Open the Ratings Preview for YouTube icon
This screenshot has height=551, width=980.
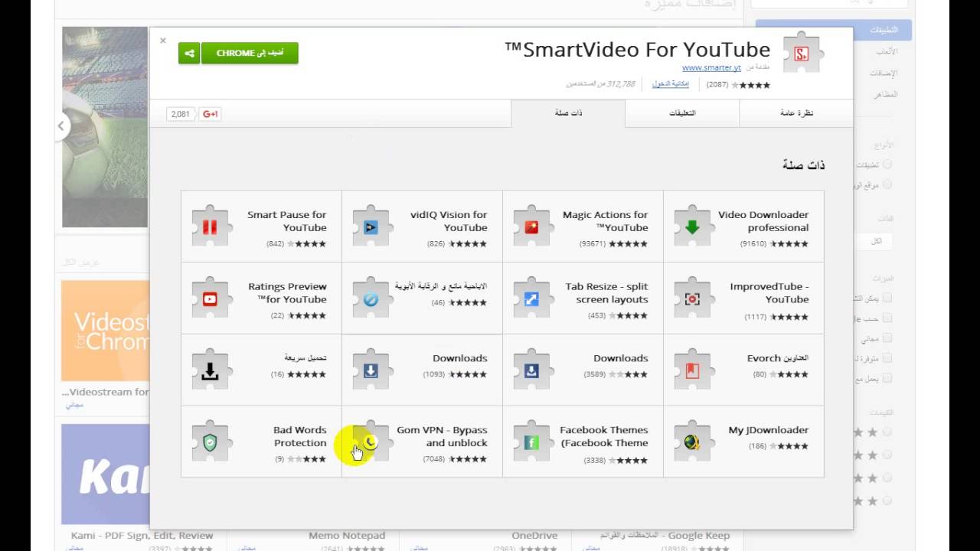coord(210,298)
